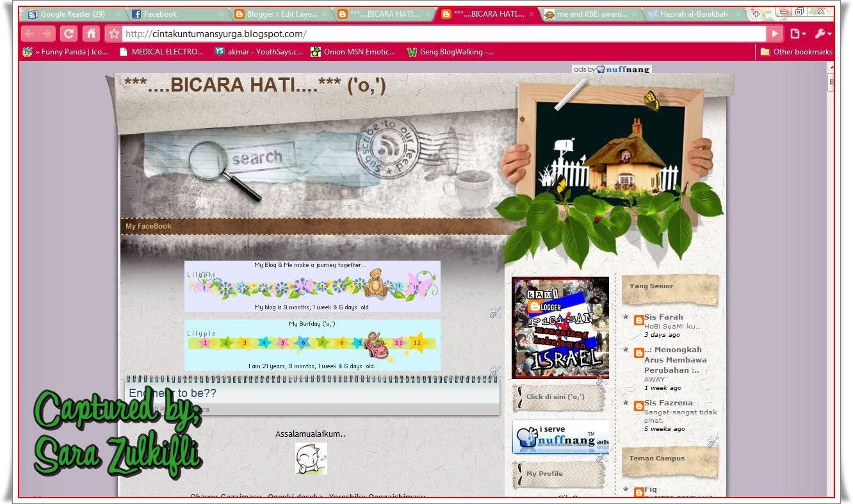This screenshot has width=853, height=504.
Task: Open the akmar - YouthSays bookmark
Action: (x=259, y=52)
